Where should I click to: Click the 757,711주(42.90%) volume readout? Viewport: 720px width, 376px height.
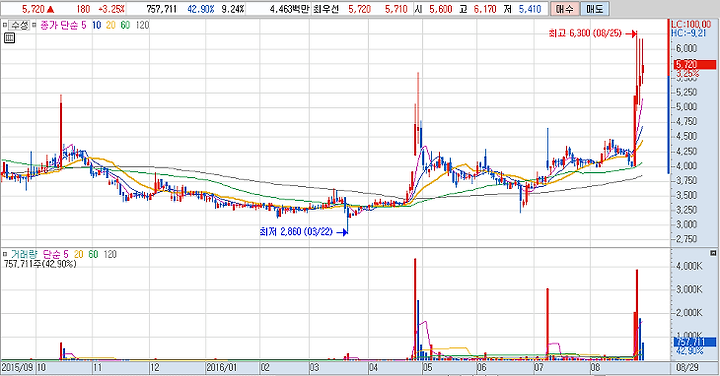click(x=40, y=264)
